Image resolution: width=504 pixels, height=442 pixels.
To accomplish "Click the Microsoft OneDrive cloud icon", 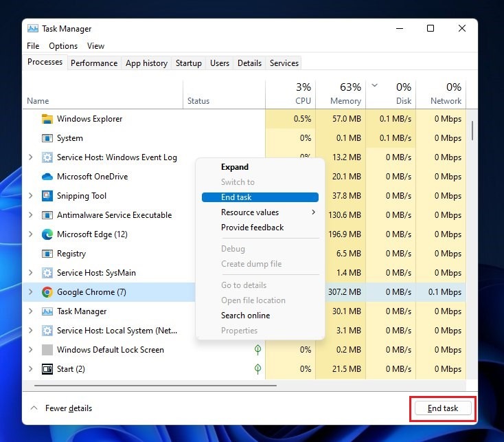I will [47, 177].
